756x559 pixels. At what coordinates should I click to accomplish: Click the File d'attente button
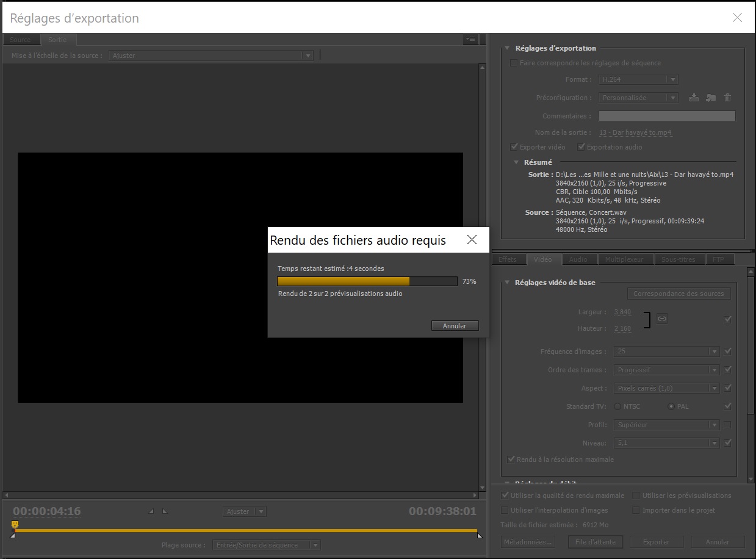(596, 542)
